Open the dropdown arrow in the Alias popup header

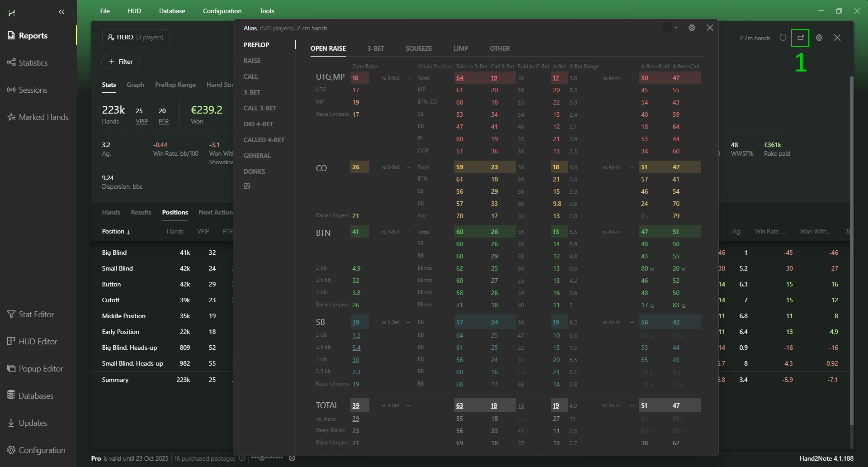tap(676, 28)
